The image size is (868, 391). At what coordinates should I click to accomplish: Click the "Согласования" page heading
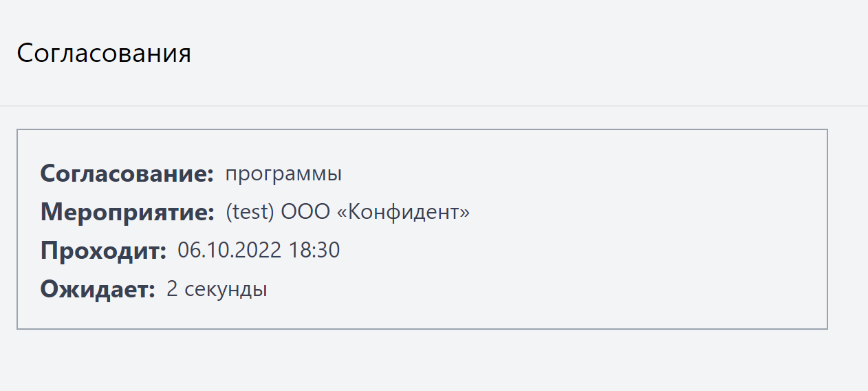tap(104, 54)
